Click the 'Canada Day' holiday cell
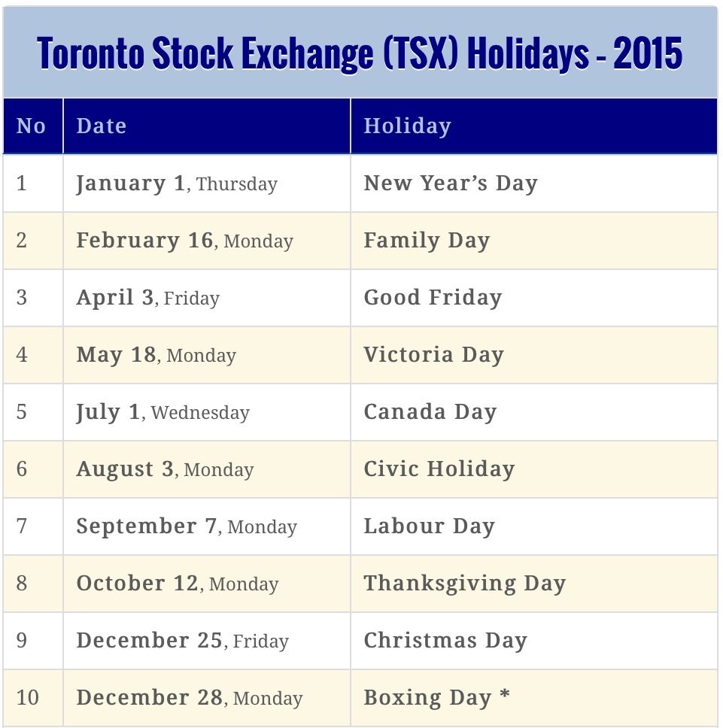The height and width of the screenshot is (728, 723). (x=430, y=412)
